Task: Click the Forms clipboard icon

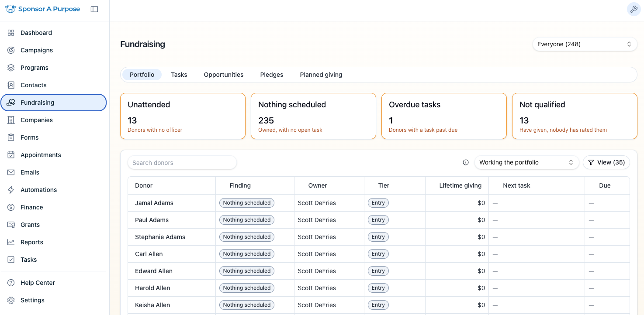Action: tap(11, 137)
